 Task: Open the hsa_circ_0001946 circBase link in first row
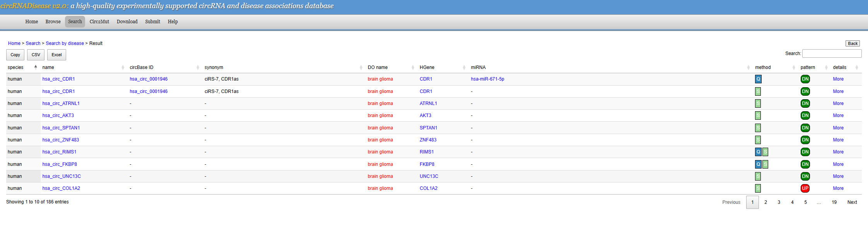[x=149, y=79]
